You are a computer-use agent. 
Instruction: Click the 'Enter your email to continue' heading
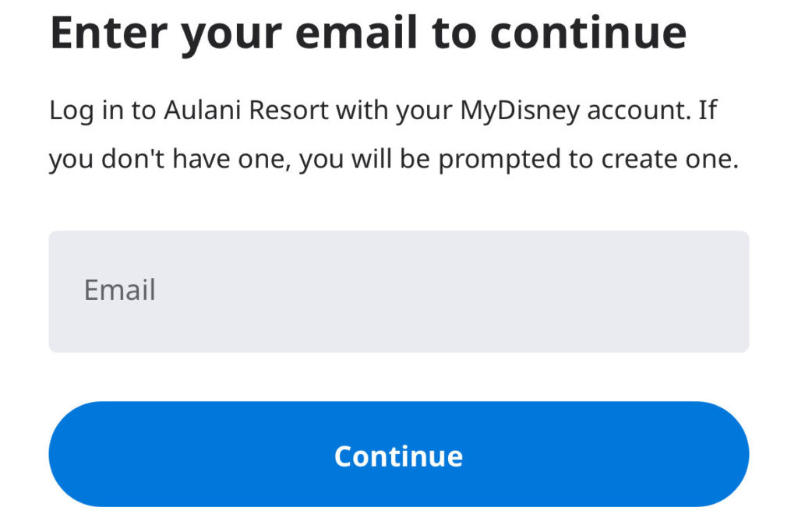[x=368, y=31]
